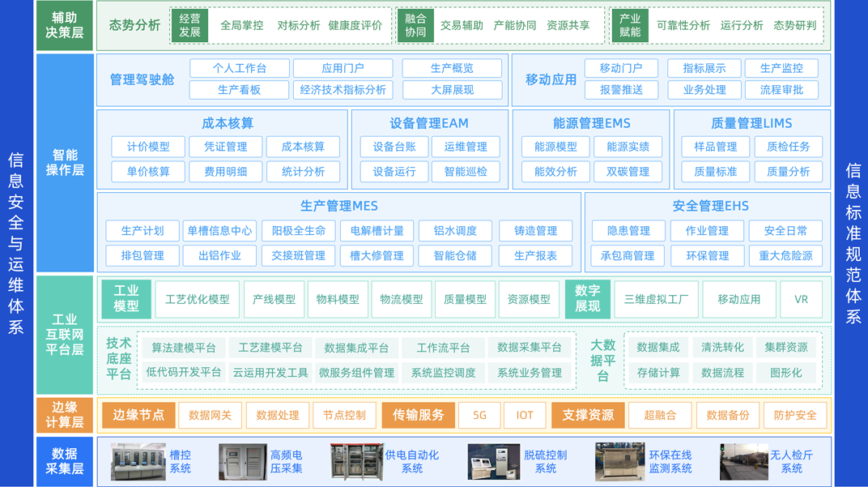Image resolution: width=868 pixels, height=487 pixels.
Task: Click the 供电自动化系统 cabinet image
Action: (356, 462)
